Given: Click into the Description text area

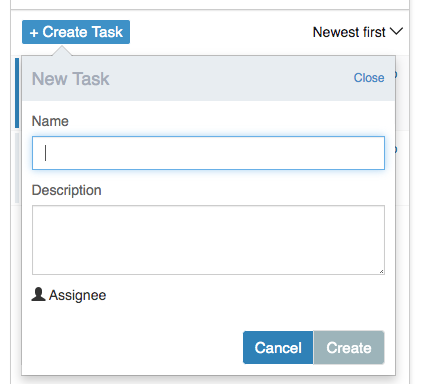Looking at the screenshot, I should pos(208,240).
